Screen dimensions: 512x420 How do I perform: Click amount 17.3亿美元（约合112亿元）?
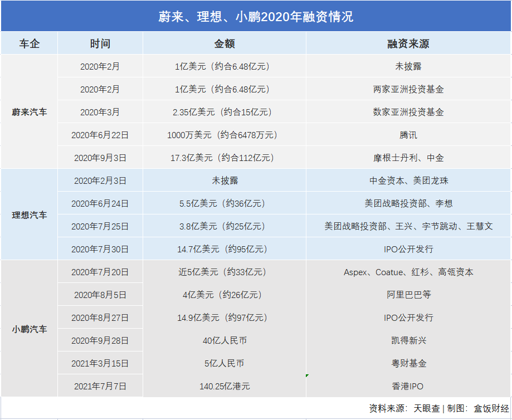[x=225, y=158]
